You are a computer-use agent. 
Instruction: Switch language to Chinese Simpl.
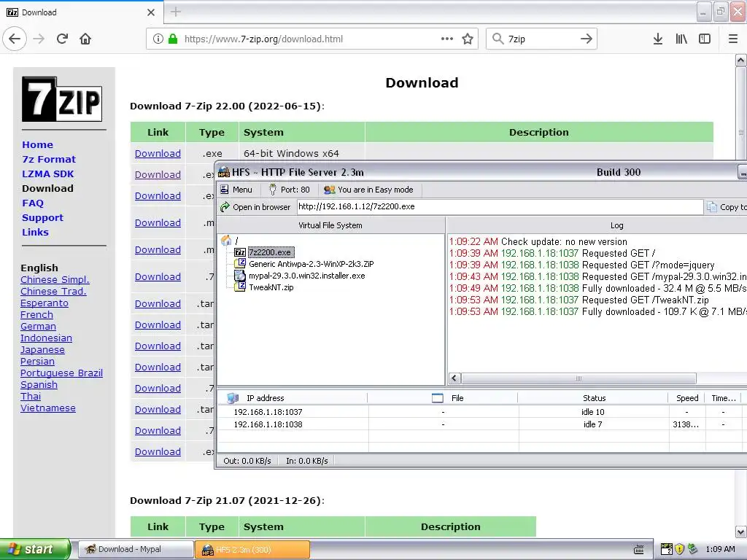click(55, 280)
